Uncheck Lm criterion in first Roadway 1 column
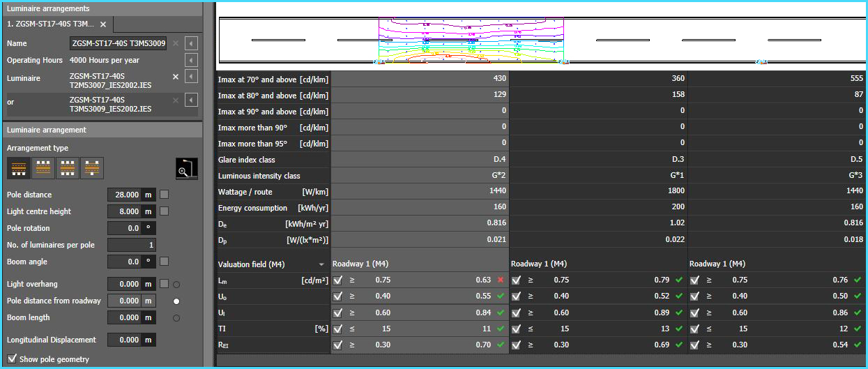This screenshot has width=868, height=369. tap(338, 280)
